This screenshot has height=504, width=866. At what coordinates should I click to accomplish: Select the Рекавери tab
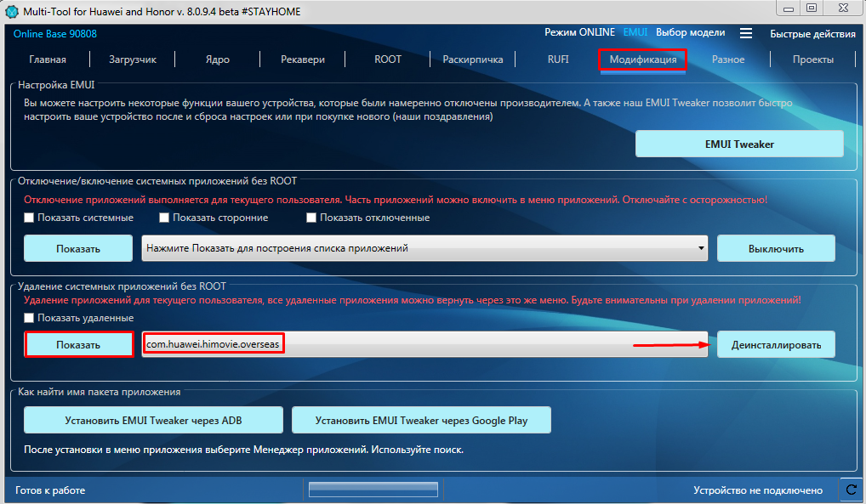(303, 59)
